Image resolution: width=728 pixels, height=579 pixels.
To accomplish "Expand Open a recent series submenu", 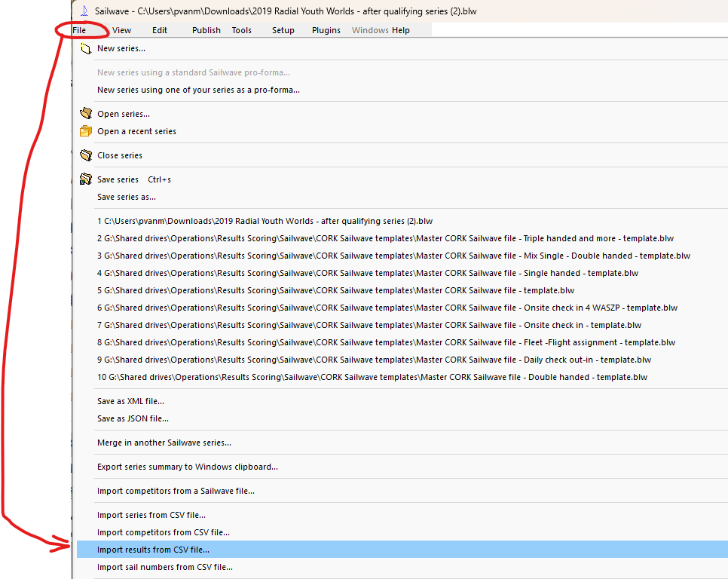I will pyautogui.click(x=137, y=131).
